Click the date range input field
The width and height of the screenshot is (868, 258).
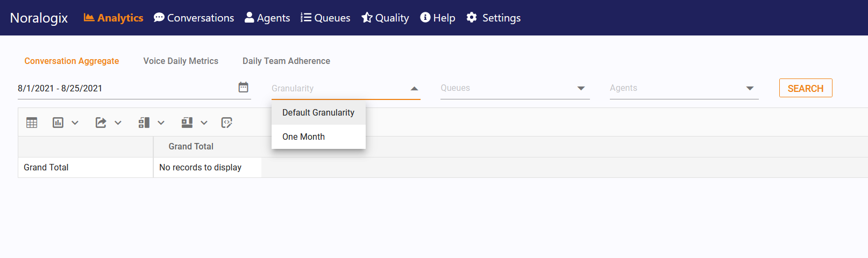[124, 88]
